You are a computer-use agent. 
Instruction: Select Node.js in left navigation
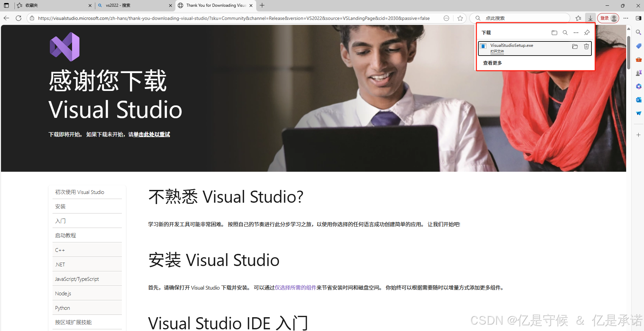click(x=87, y=293)
